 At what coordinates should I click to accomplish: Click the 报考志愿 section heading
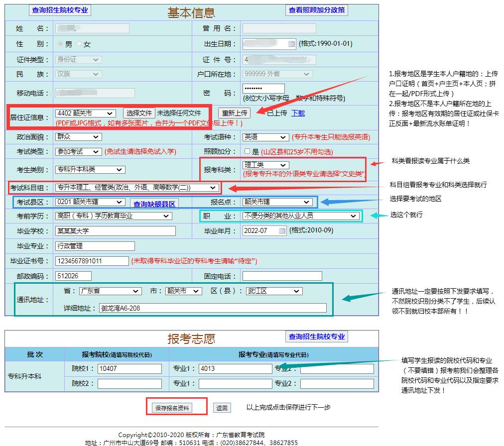coord(191,338)
